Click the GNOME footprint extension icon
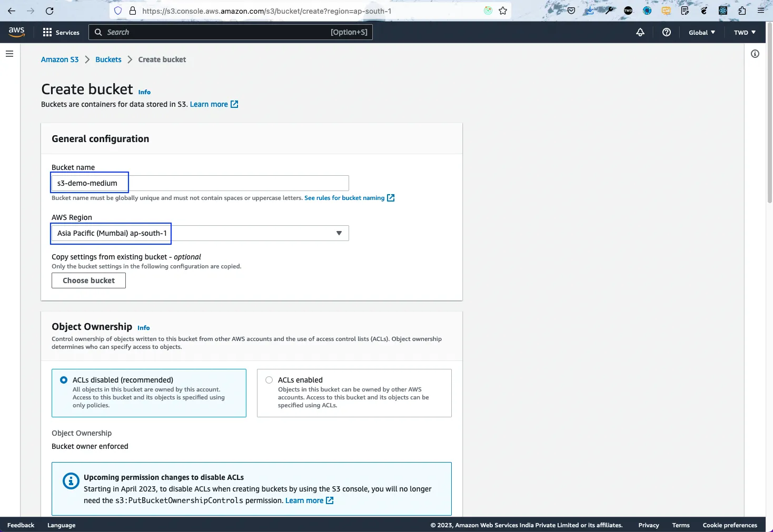Viewport: 773px width, 532px height. tap(704, 11)
